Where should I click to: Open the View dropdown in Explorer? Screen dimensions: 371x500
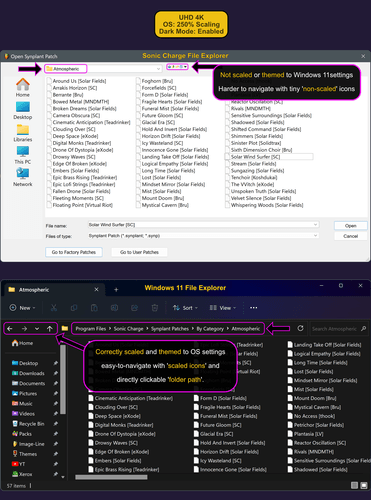click(x=223, y=308)
